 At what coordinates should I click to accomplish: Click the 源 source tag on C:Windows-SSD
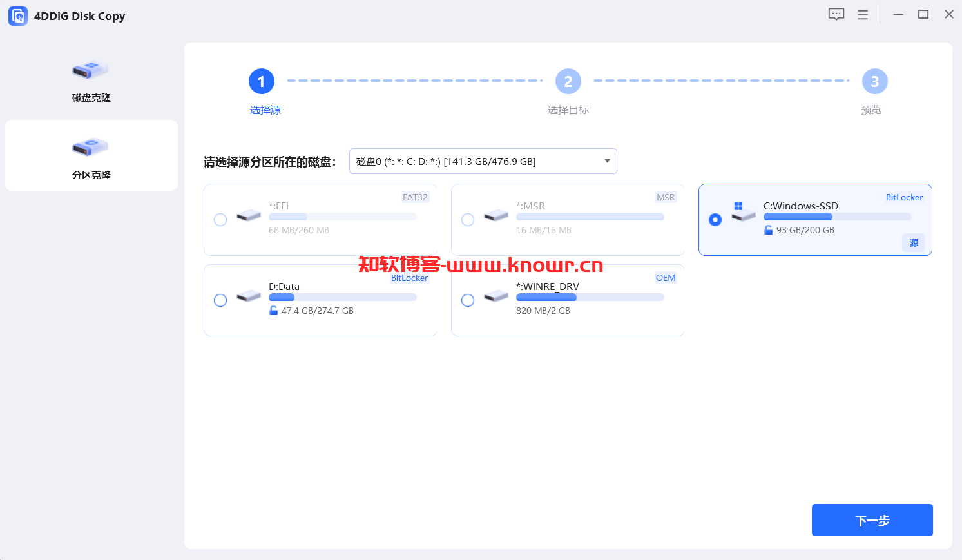tap(914, 243)
